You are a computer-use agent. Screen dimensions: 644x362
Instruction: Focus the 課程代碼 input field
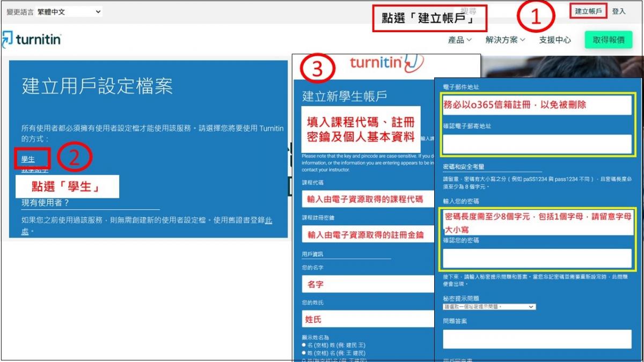(368, 199)
